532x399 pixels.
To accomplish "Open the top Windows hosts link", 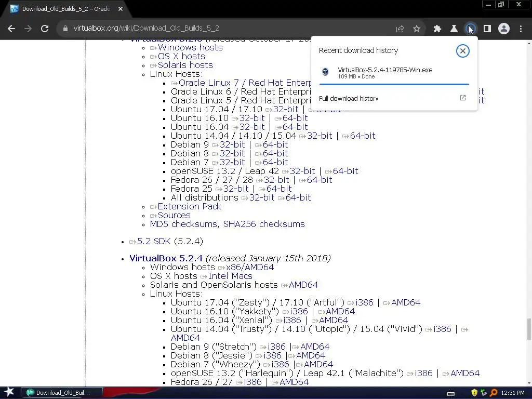I will [190, 47].
